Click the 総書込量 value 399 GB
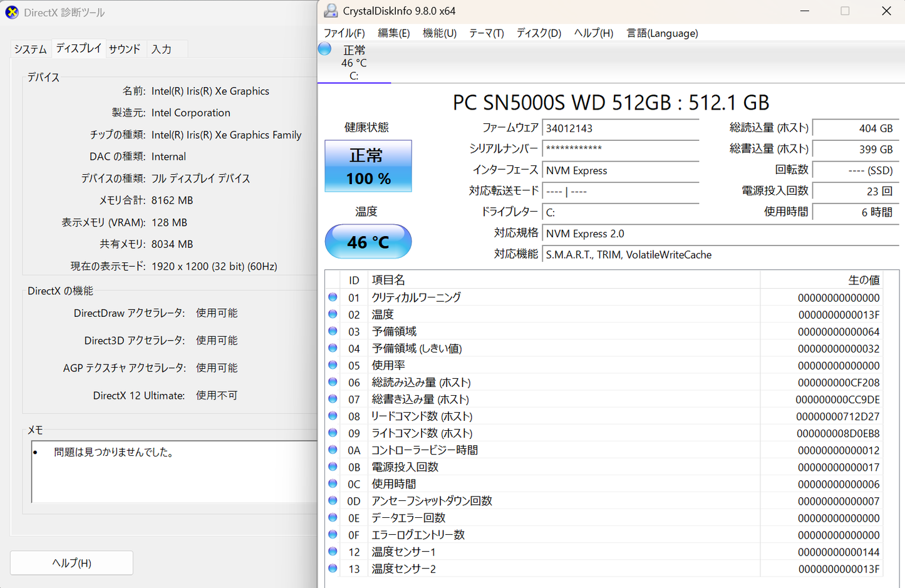The image size is (905, 588). (x=856, y=149)
